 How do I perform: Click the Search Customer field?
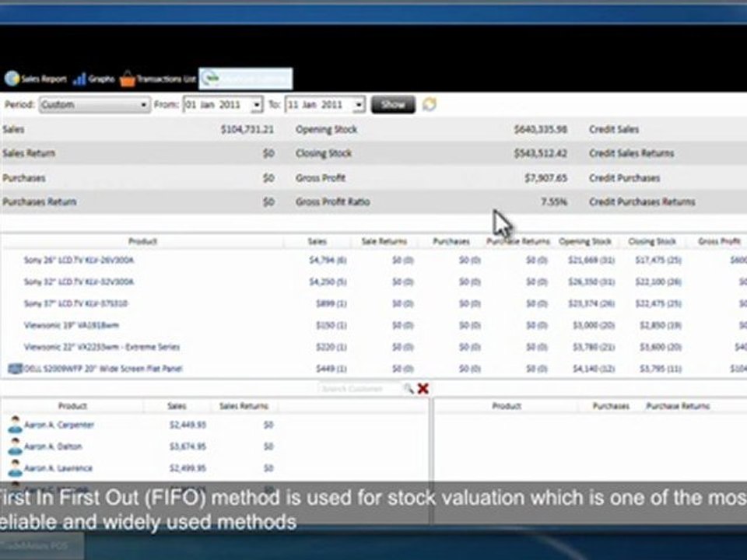pos(360,389)
